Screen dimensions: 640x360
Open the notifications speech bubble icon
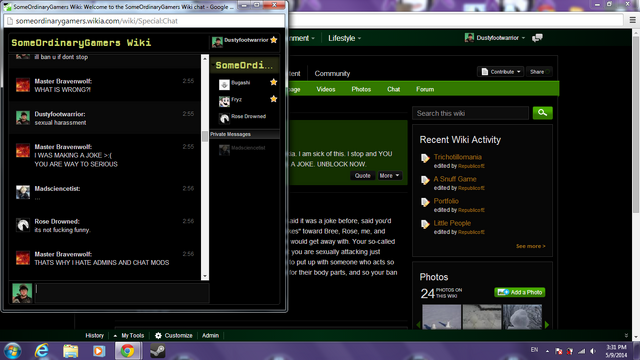coord(537,38)
